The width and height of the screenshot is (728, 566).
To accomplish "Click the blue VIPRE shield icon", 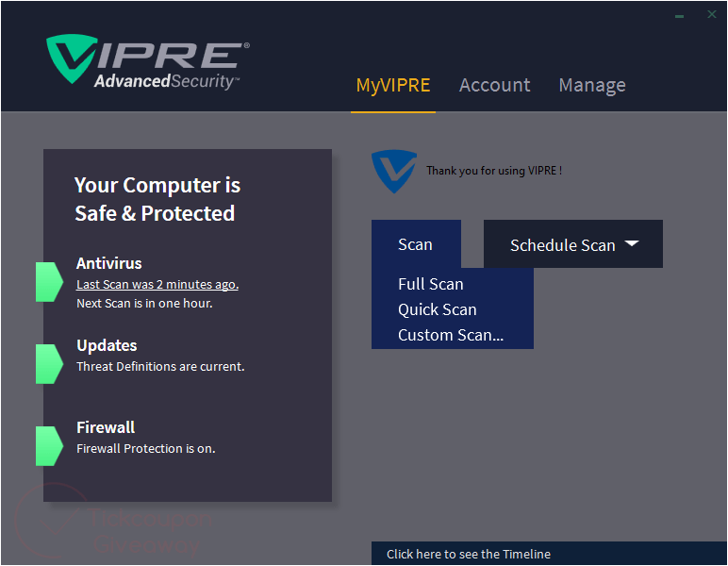I will (x=394, y=171).
